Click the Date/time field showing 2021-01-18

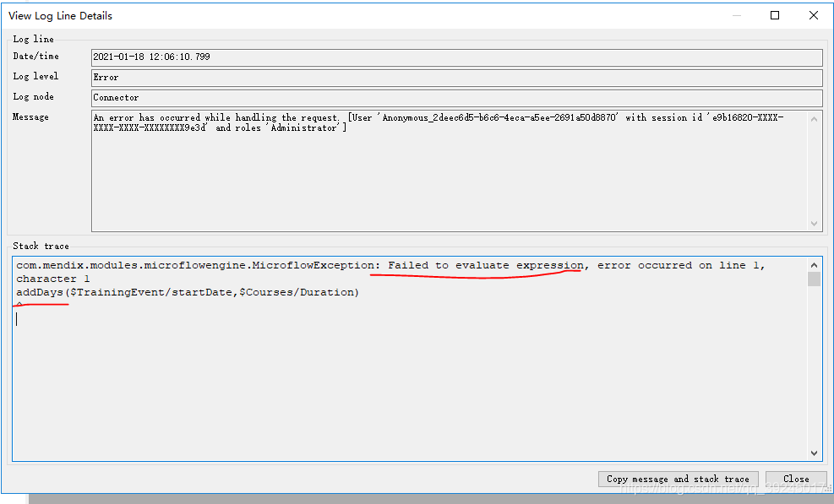456,57
